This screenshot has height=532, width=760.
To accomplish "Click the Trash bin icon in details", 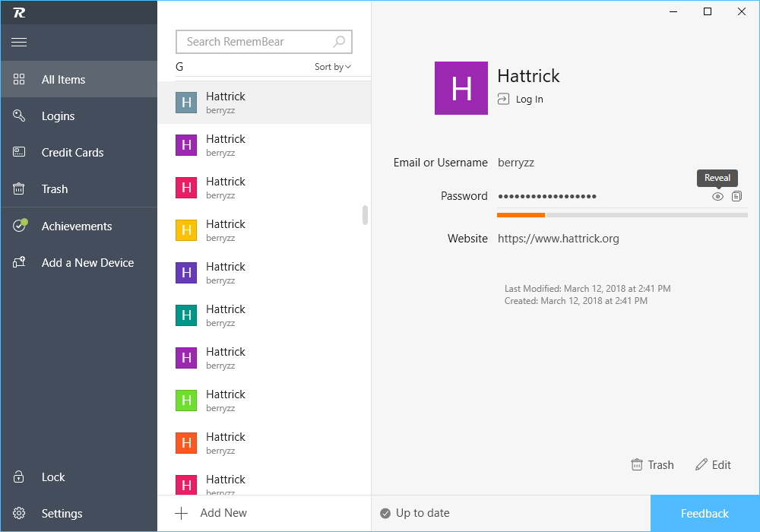I will [x=637, y=465].
